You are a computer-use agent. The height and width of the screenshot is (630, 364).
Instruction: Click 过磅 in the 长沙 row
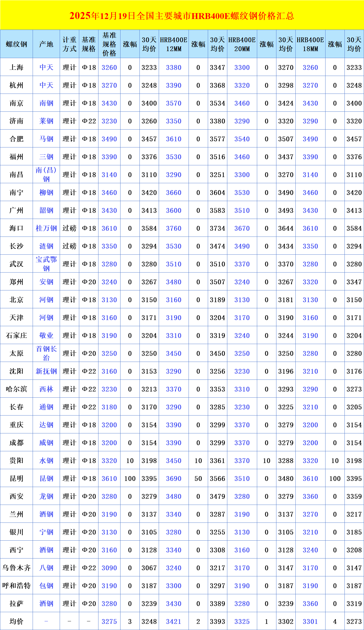(69, 246)
